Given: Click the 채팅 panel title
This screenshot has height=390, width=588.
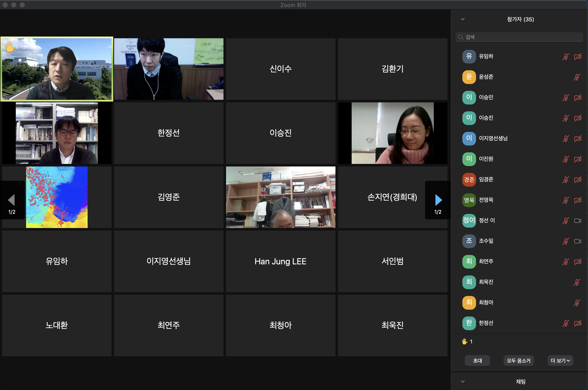Looking at the screenshot, I should [x=521, y=381].
